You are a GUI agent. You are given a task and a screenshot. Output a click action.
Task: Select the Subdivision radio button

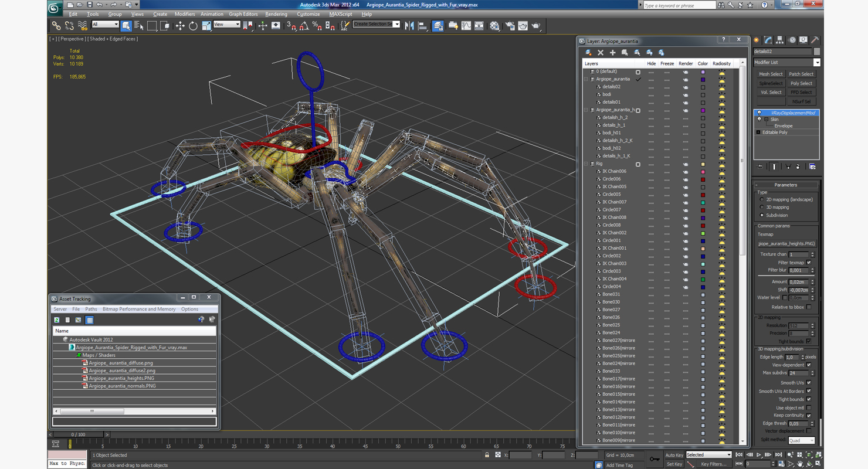click(762, 215)
